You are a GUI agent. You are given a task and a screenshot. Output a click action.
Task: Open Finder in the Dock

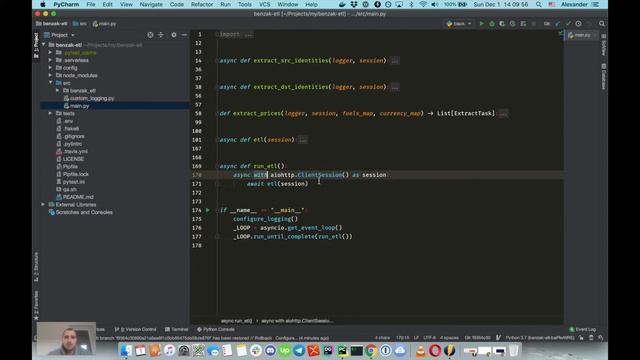click(x=126, y=350)
